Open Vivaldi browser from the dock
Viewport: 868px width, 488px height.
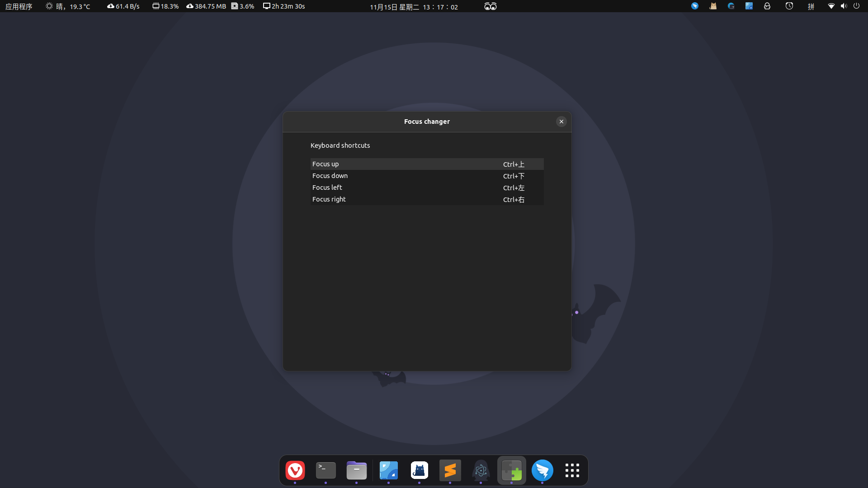295,470
